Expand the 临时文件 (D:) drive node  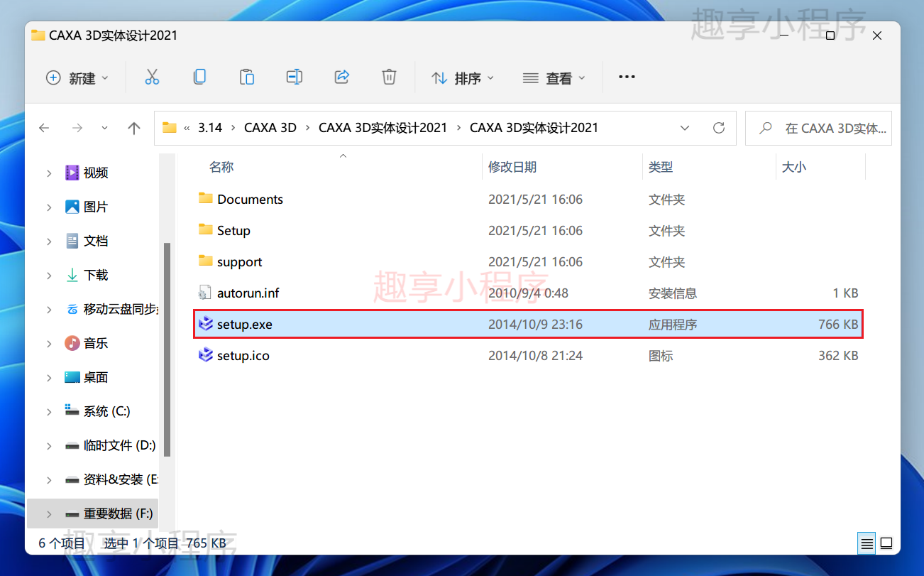pos(49,445)
